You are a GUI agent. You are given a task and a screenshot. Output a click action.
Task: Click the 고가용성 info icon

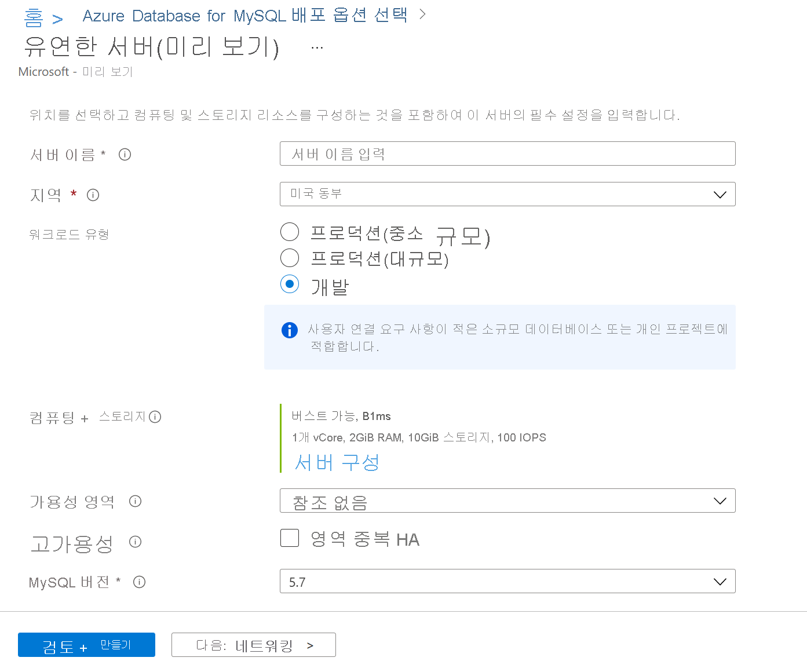click(x=135, y=543)
